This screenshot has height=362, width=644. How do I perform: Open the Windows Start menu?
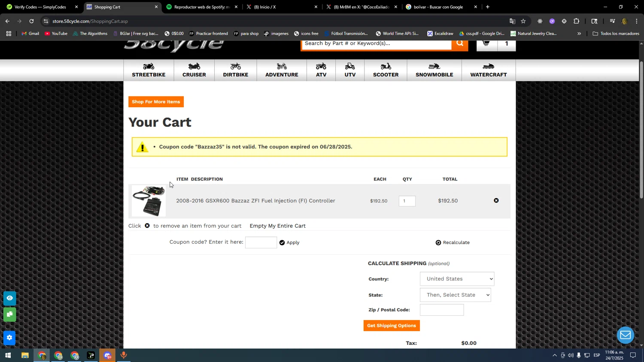point(8,356)
